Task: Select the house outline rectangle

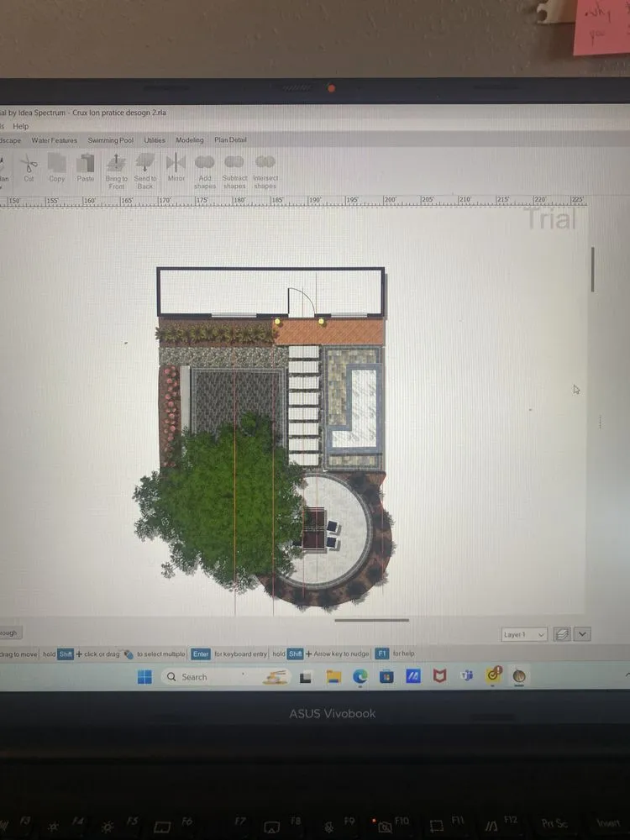Action: point(270,292)
